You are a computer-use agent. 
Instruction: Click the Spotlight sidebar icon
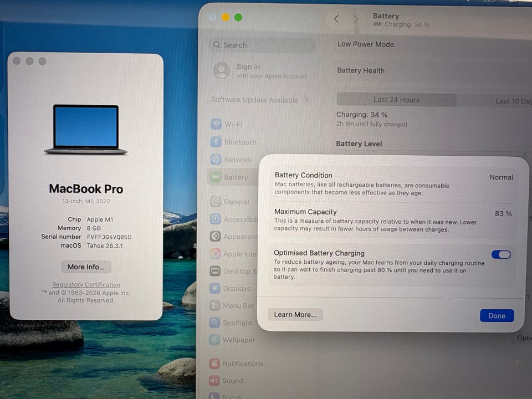[x=215, y=323]
